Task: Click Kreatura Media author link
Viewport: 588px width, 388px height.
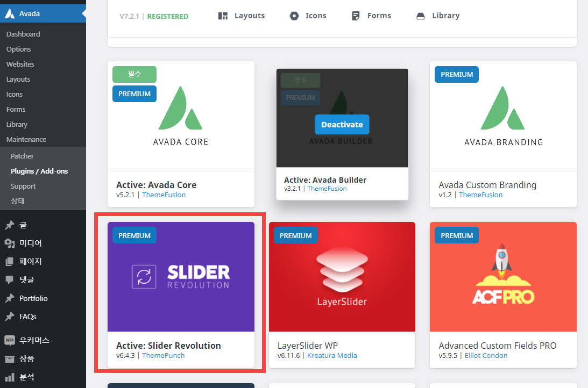Action: click(x=332, y=355)
